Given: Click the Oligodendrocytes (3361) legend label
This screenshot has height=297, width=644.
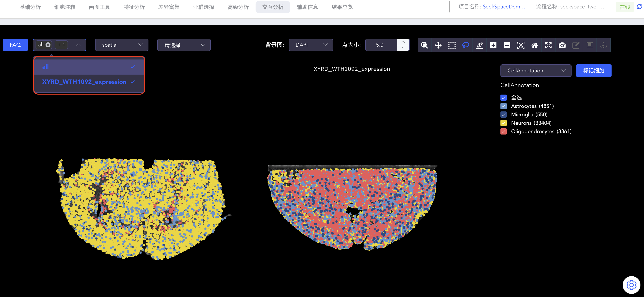Looking at the screenshot, I should coord(541,131).
